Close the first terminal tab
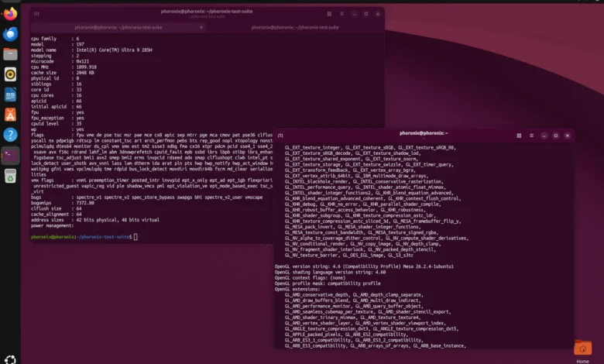This screenshot has width=604, height=364. 201,27
